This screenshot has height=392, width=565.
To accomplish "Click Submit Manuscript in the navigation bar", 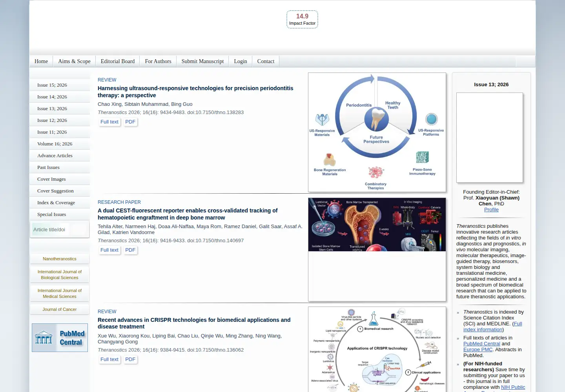I will pyautogui.click(x=202, y=61).
